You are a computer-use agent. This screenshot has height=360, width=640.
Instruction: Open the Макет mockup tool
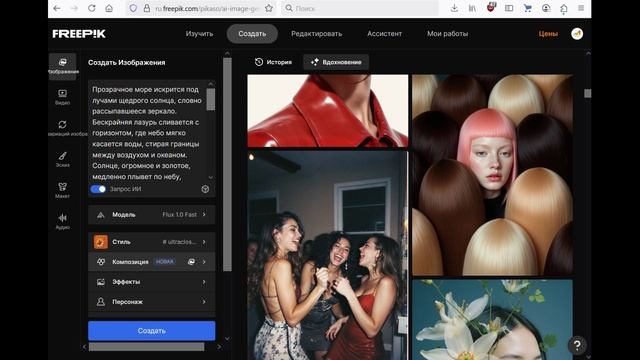[x=62, y=191]
